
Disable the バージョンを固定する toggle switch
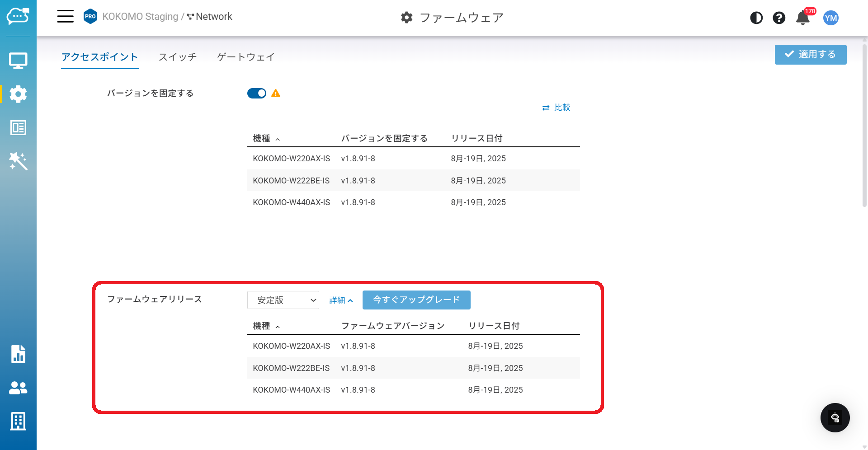(257, 94)
